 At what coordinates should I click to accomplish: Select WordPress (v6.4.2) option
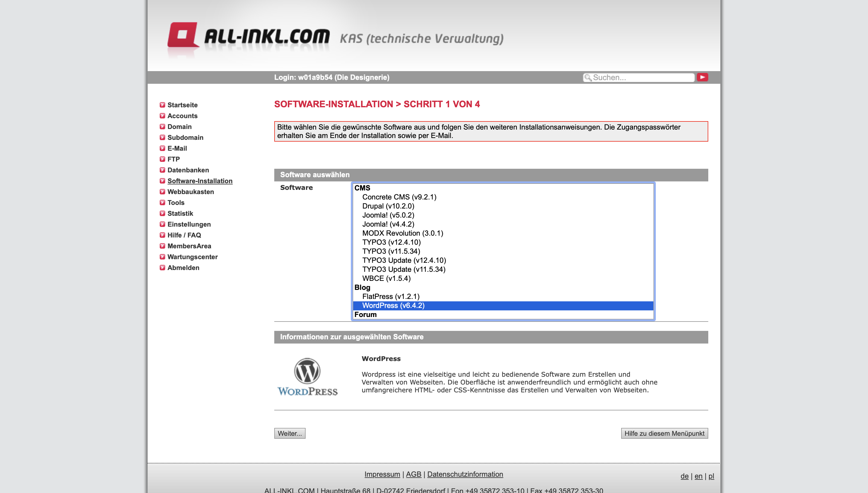click(x=503, y=306)
